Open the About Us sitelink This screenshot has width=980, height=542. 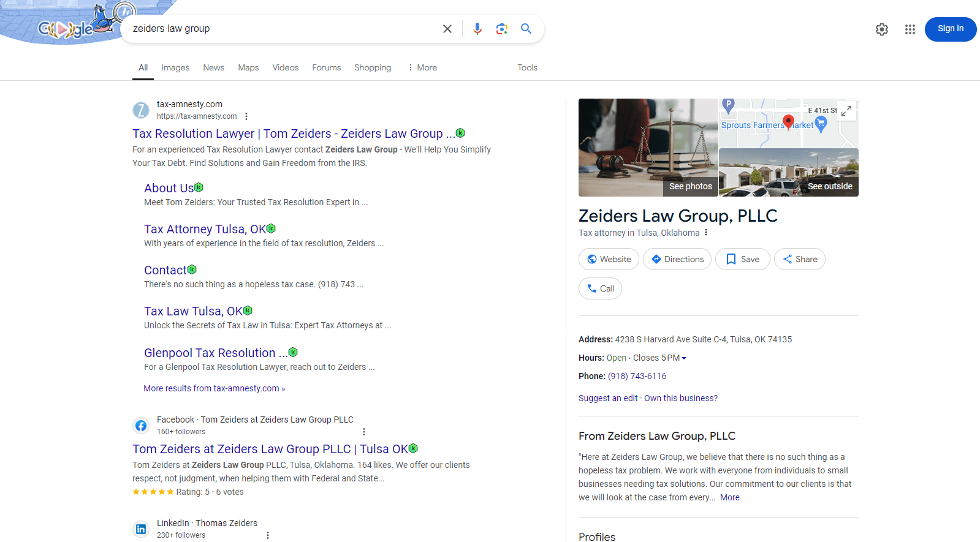click(169, 188)
